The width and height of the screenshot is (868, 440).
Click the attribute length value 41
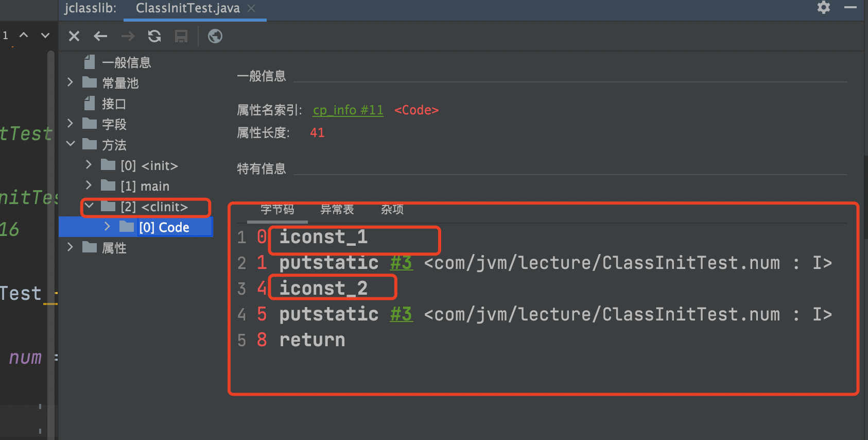tap(317, 133)
